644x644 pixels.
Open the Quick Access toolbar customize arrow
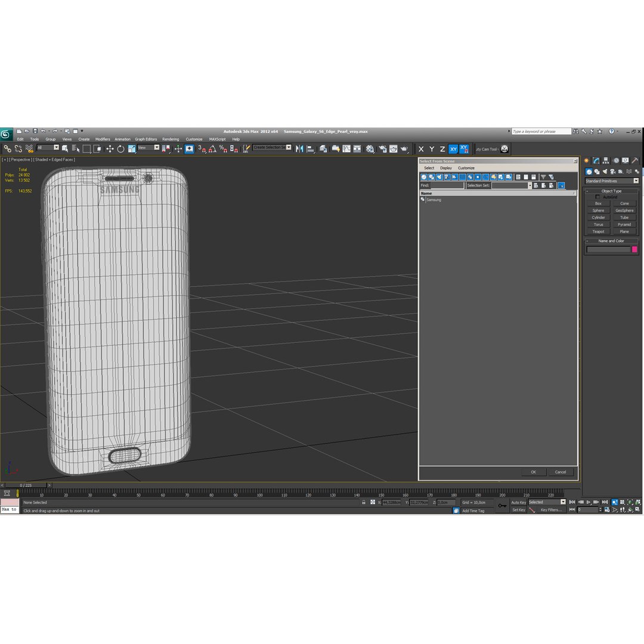point(82,131)
